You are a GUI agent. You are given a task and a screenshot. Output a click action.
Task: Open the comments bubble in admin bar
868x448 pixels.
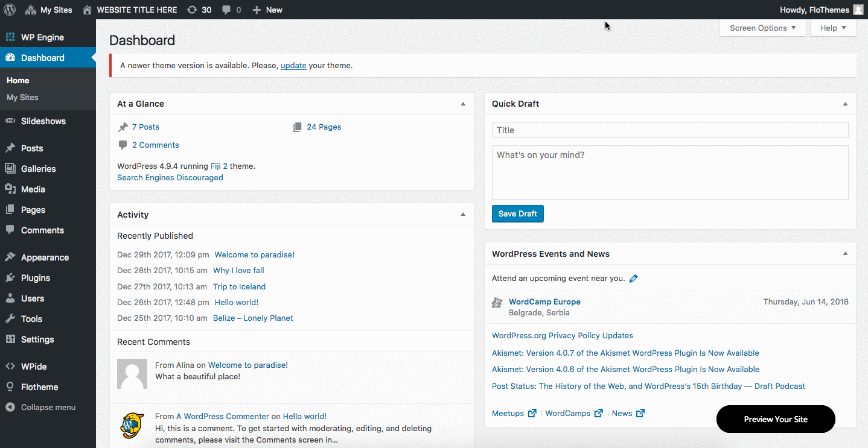click(x=226, y=10)
